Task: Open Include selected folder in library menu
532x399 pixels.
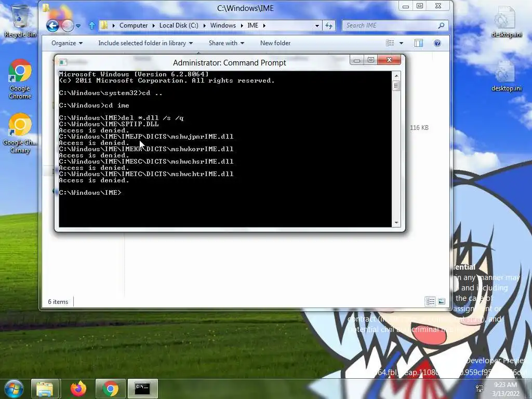Action: tap(145, 43)
